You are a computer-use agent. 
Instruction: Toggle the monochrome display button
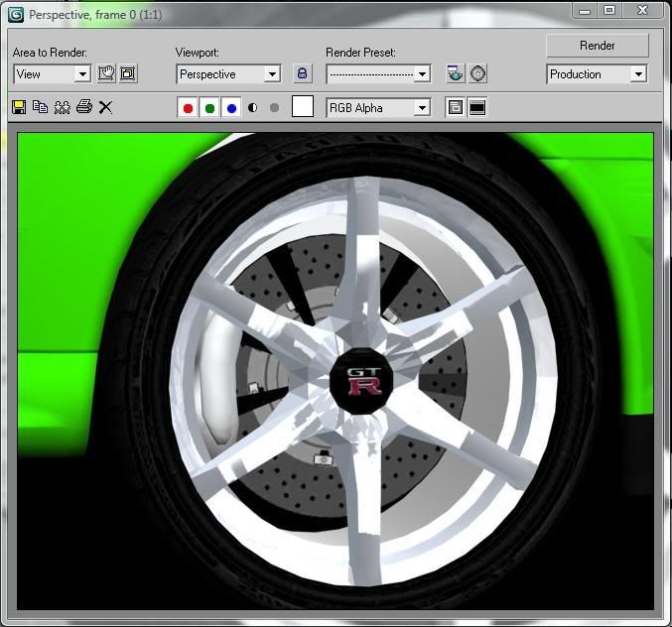coord(275,108)
